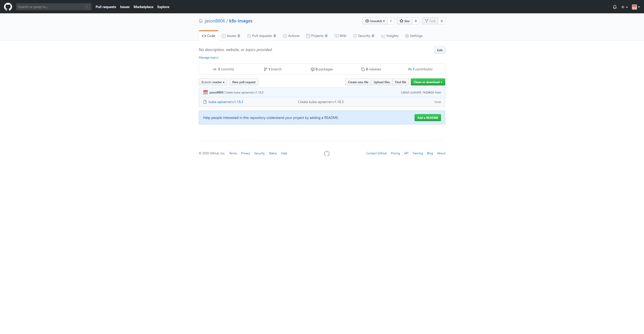Open Pull requests in top navigation
The width and height of the screenshot is (644, 334).
(x=106, y=7)
